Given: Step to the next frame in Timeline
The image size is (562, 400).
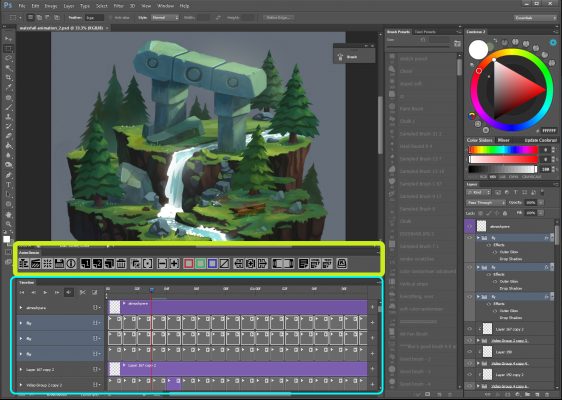Looking at the screenshot, I should 57,292.
